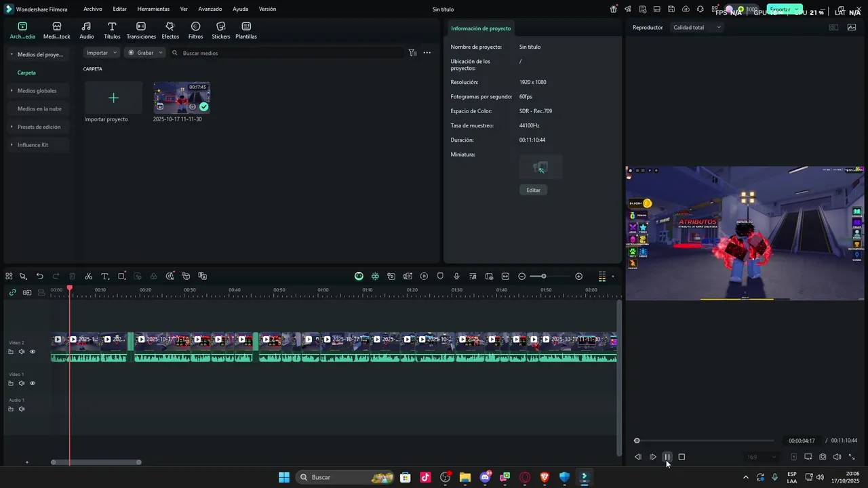The width and height of the screenshot is (868, 488).
Task: Click the zoom in plus on timeline
Action: pyautogui.click(x=578, y=276)
